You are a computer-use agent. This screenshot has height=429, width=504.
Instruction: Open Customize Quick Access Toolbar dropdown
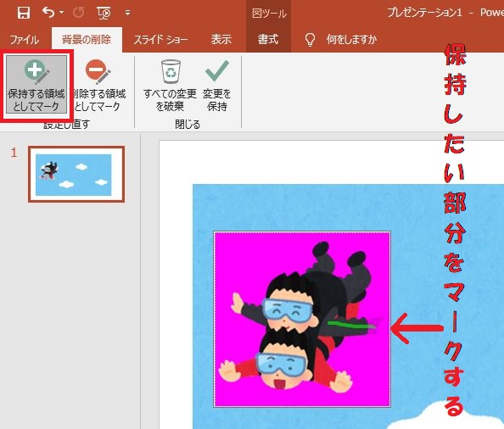[127, 13]
